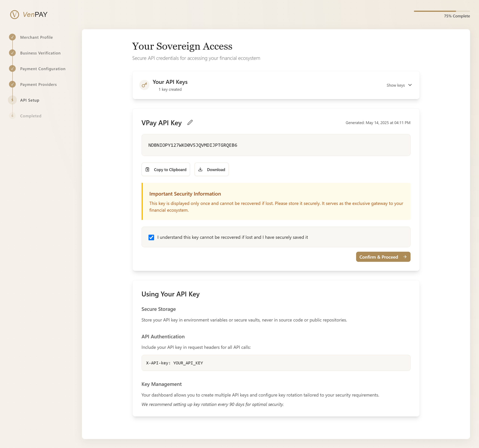Viewport: 479px width, 448px height.
Task: Click the download arrow icon
Action: click(200, 170)
